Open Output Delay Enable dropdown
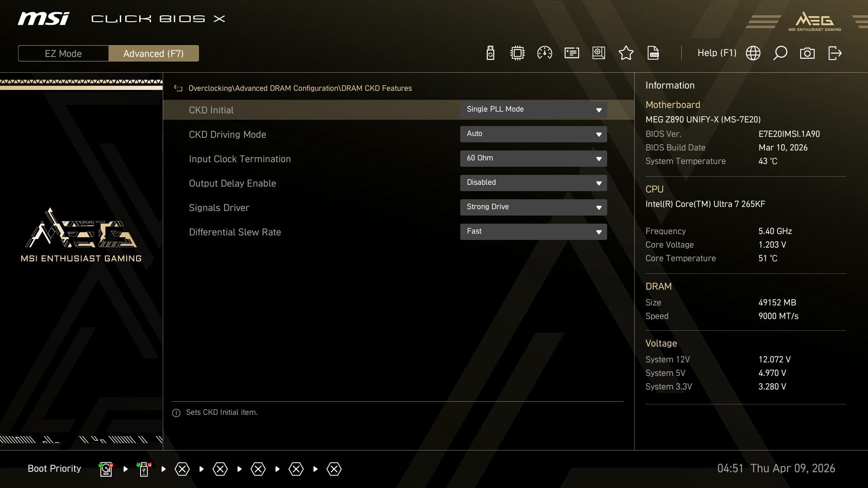The image size is (868, 488). click(x=533, y=183)
